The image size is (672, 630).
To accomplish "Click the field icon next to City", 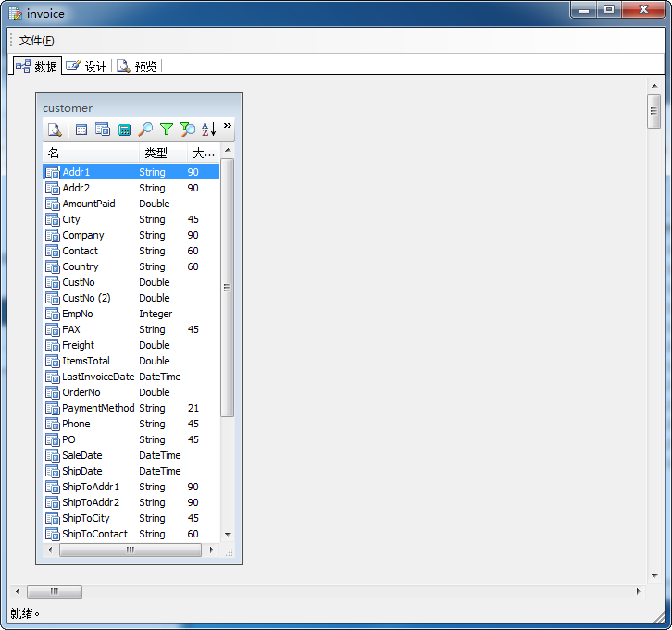I will point(52,219).
